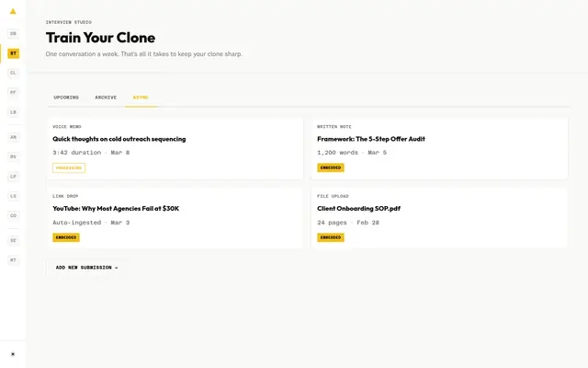Click the 'File Upload' label
The height and width of the screenshot is (368, 588).
tap(333, 196)
